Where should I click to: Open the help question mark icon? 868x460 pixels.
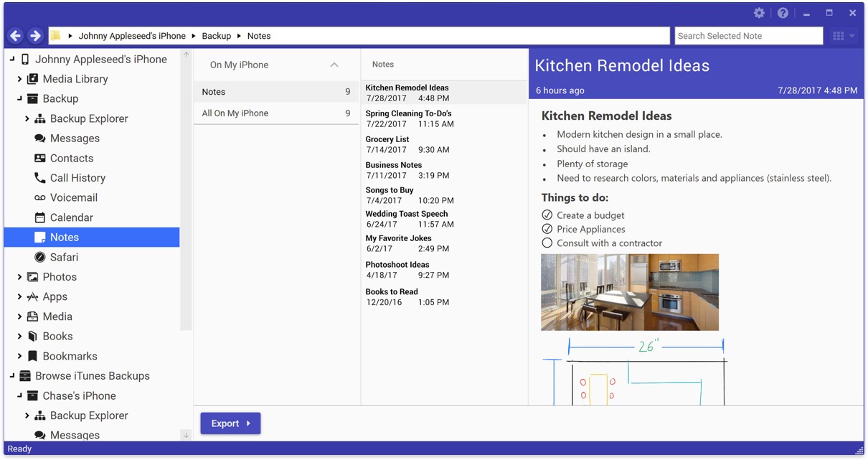[783, 13]
